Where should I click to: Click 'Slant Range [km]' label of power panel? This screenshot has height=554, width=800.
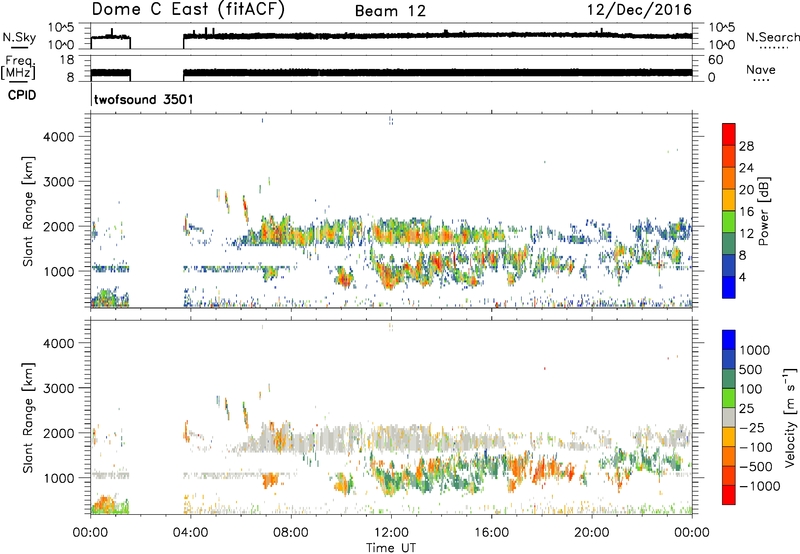pos(29,211)
